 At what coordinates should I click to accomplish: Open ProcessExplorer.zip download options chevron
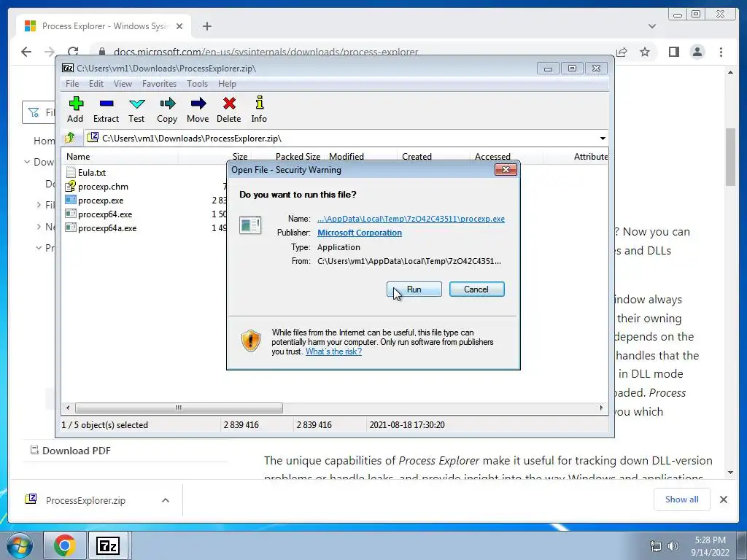pyautogui.click(x=166, y=500)
